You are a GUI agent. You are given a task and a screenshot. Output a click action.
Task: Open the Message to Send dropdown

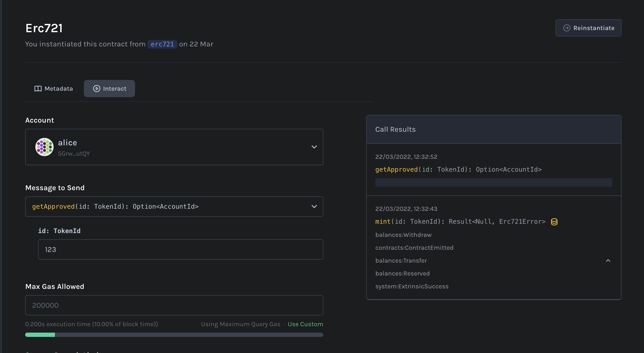[314, 206]
